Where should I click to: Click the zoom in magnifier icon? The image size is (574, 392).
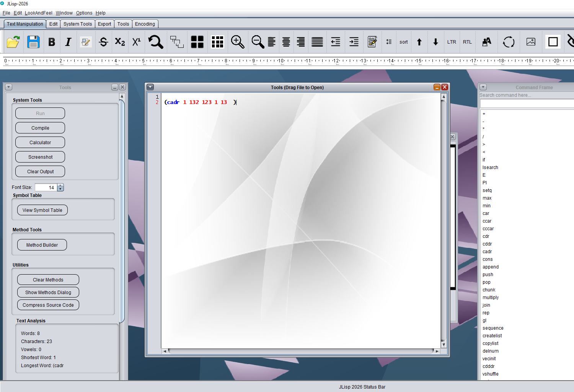tap(237, 42)
